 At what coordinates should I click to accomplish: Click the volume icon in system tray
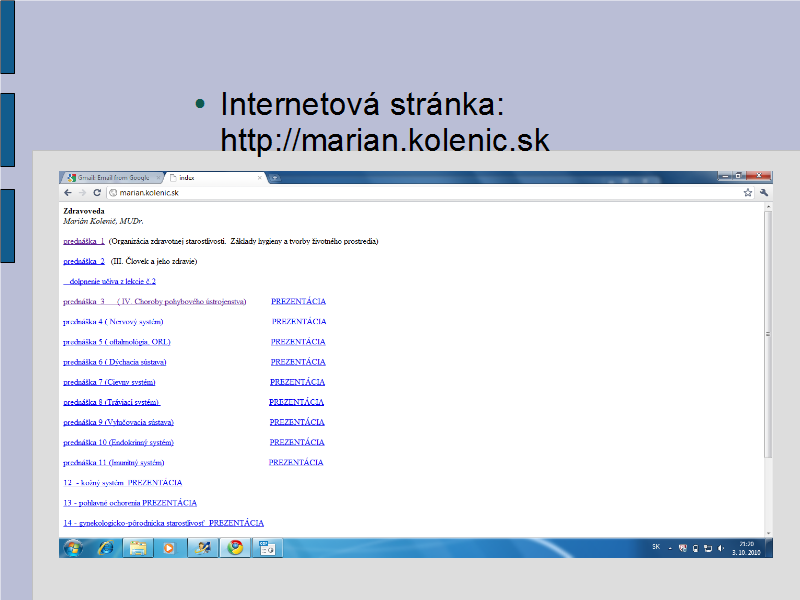pyautogui.click(x=720, y=548)
